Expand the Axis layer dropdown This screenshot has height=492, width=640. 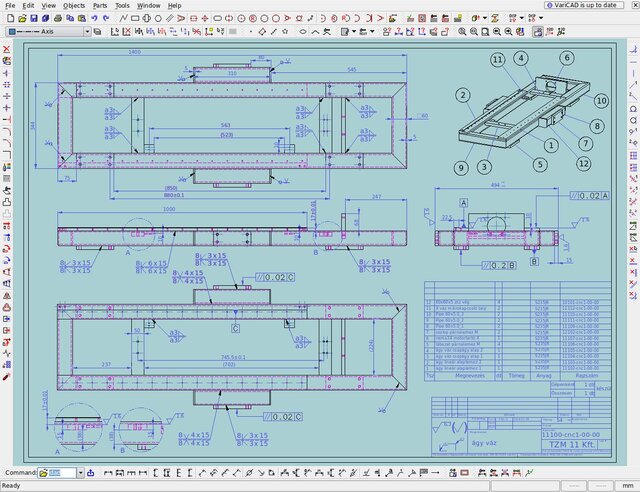pos(87,32)
